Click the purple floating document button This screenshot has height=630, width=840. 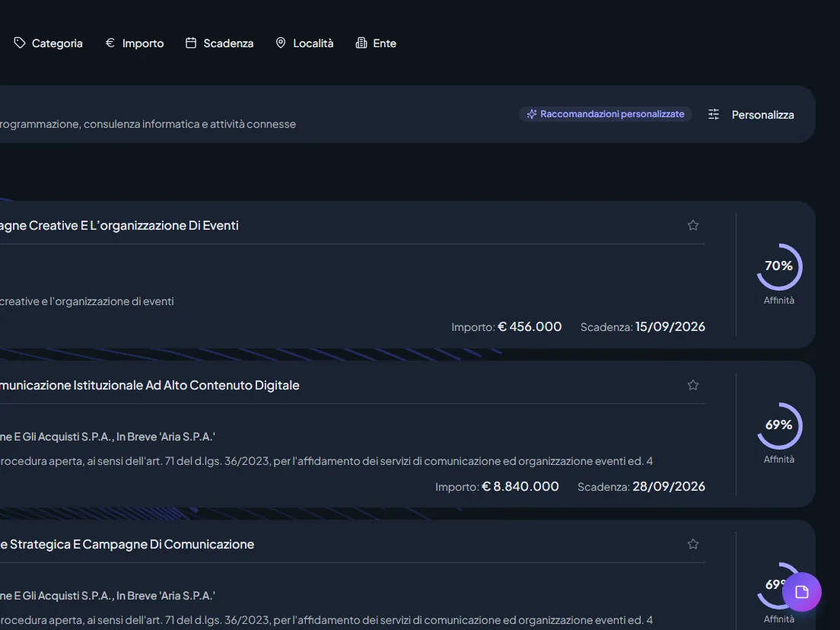click(x=802, y=592)
